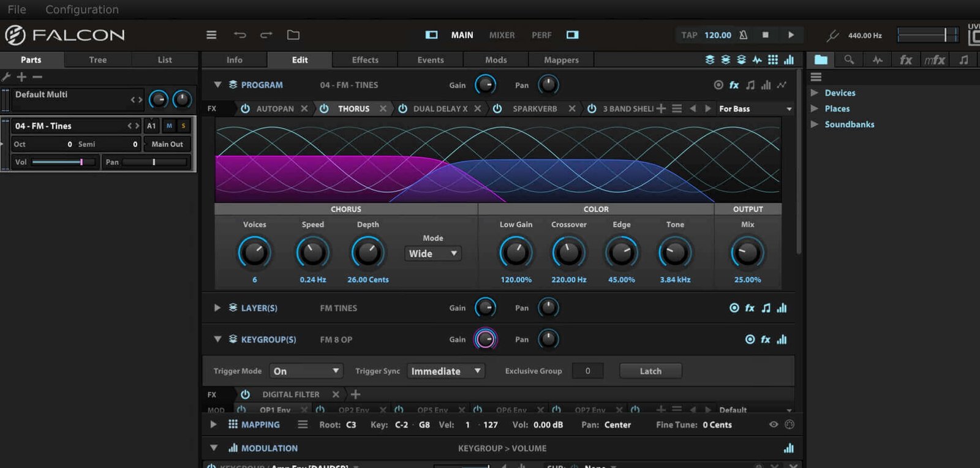The width and height of the screenshot is (980, 468).
Task: Click the undo arrow icon
Action: (x=240, y=35)
